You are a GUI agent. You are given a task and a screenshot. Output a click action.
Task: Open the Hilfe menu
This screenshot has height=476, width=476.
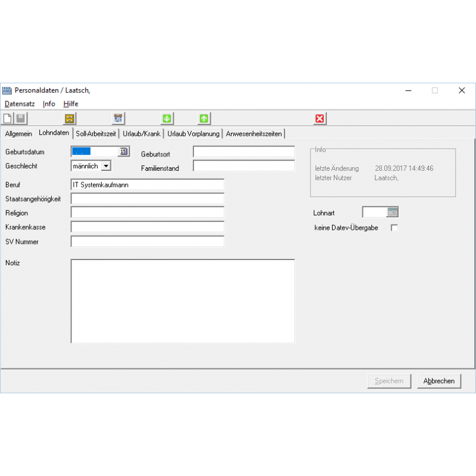coord(71,104)
